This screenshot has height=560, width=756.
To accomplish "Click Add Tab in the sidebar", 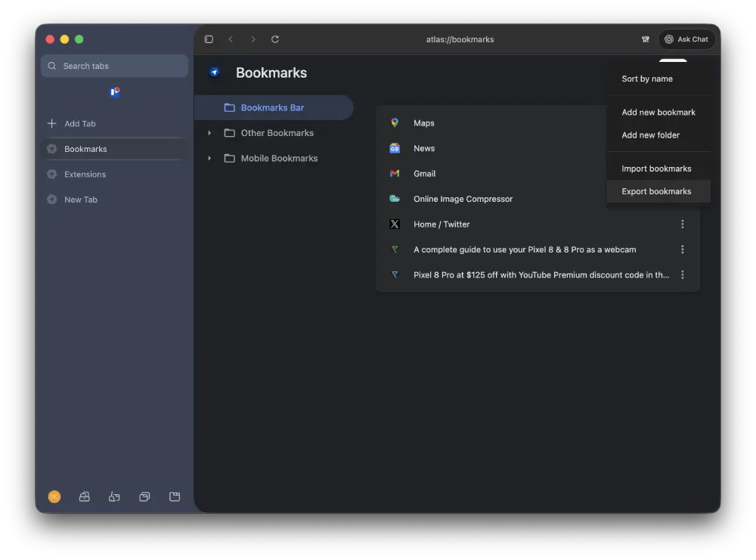I will (115, 123).
